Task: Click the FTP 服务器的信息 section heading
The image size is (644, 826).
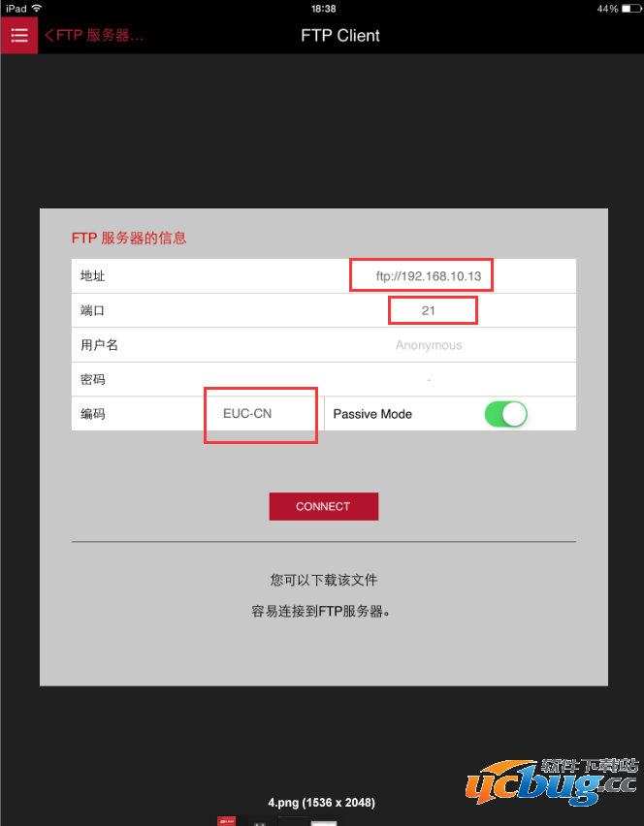Action: pyautogui.click(x=129, y=238)
